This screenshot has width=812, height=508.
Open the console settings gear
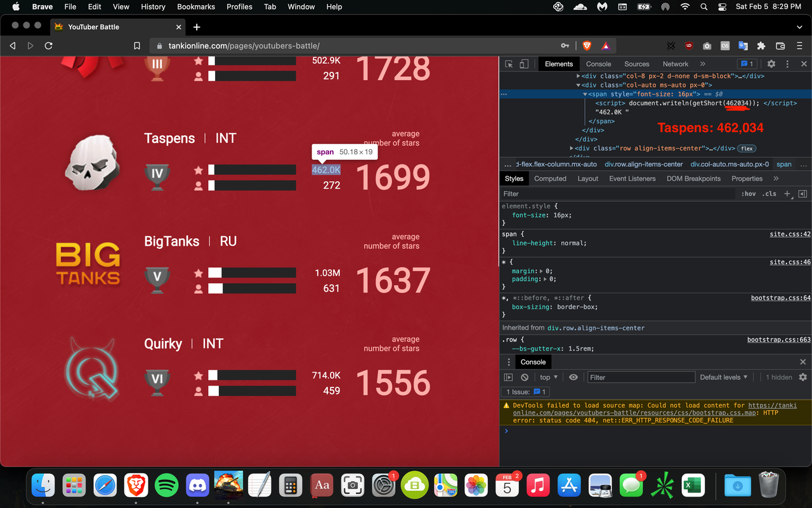802,377
